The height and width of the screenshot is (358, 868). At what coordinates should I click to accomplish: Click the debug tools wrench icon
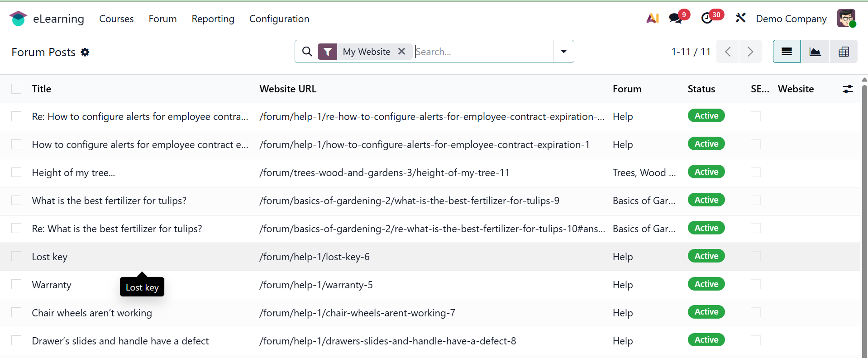(x=740, y=19)
